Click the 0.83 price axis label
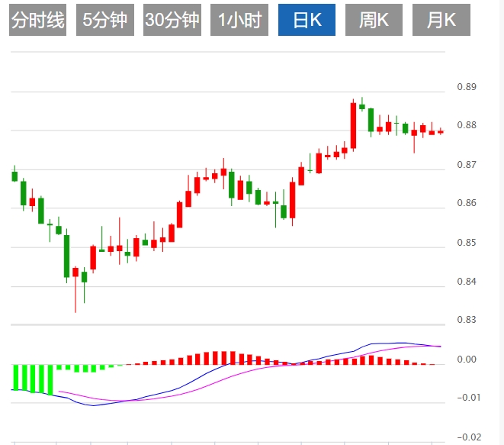Viewport: 504px width, 445px height. [x=467, y=320]
